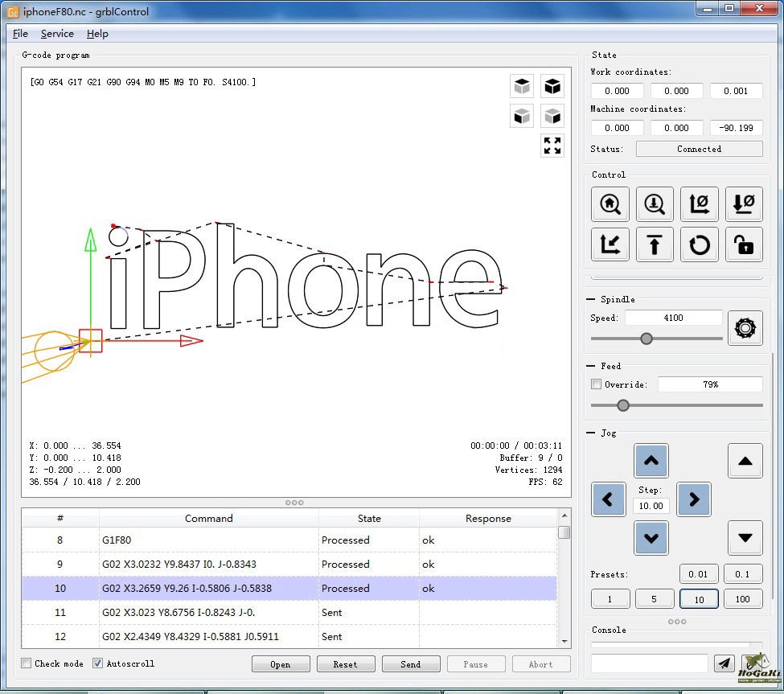Toggle the spindle on/off gear button
784x694 pixels.
[745, 328]
